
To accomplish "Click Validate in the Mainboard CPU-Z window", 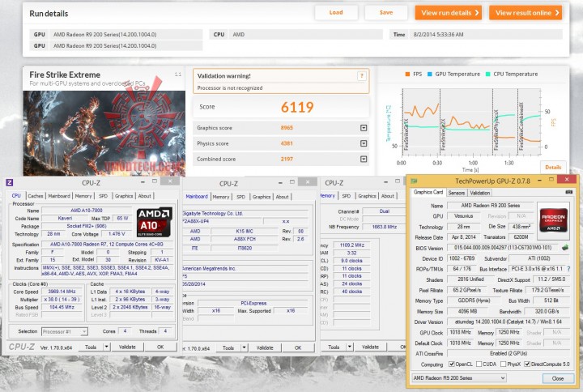I will (x=265, y=347).
